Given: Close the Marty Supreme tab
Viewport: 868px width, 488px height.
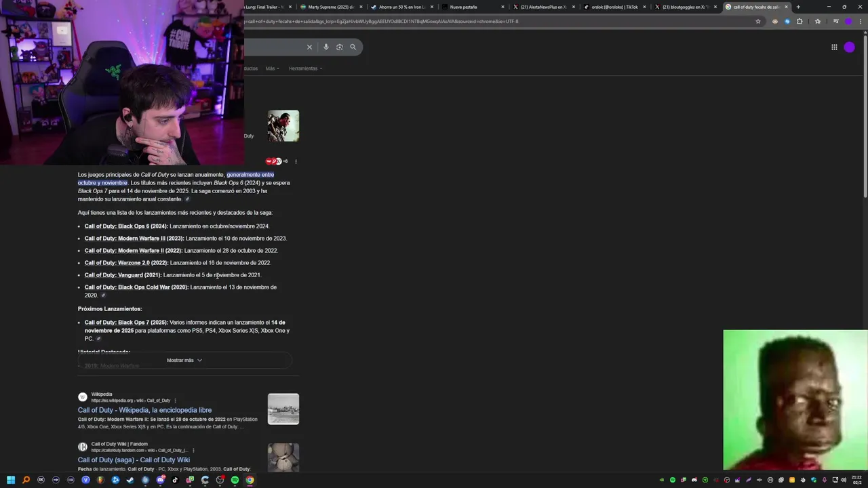Looking at the screenshot, I should 361,7.
